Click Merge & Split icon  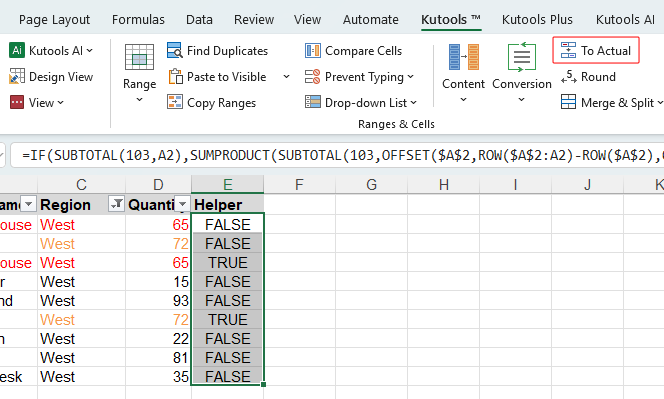click(568, 103)
